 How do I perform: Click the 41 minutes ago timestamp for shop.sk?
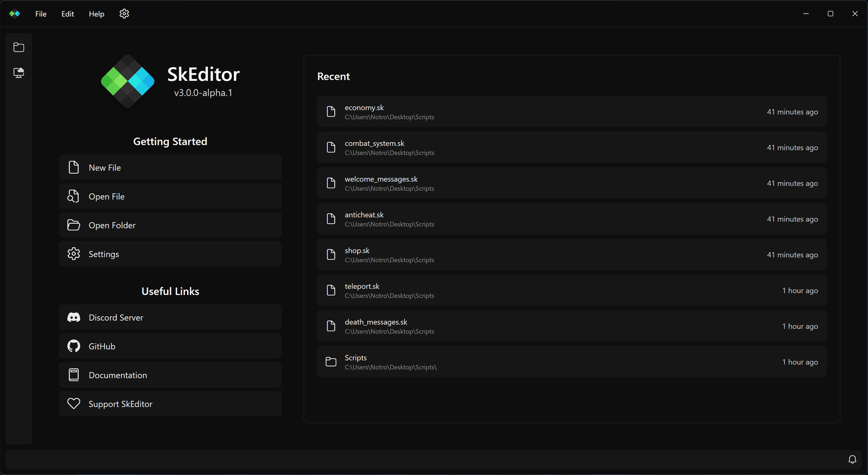tap(792, 255)
